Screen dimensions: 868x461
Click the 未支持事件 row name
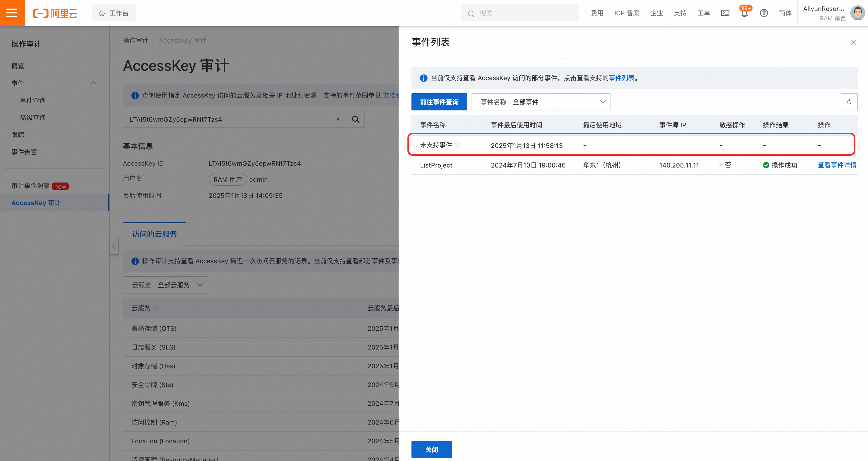click(436, 145)
